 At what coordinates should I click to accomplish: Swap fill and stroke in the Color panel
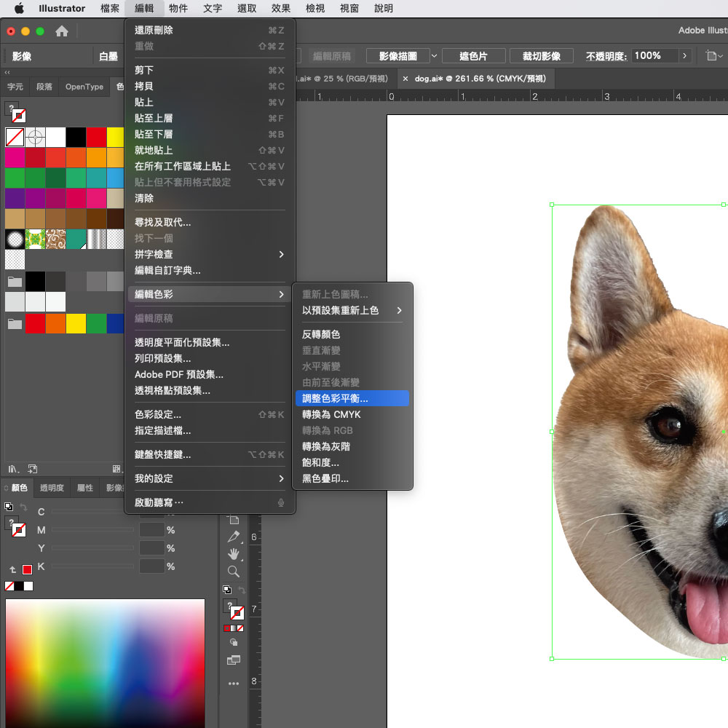click(x=23, y=507)
